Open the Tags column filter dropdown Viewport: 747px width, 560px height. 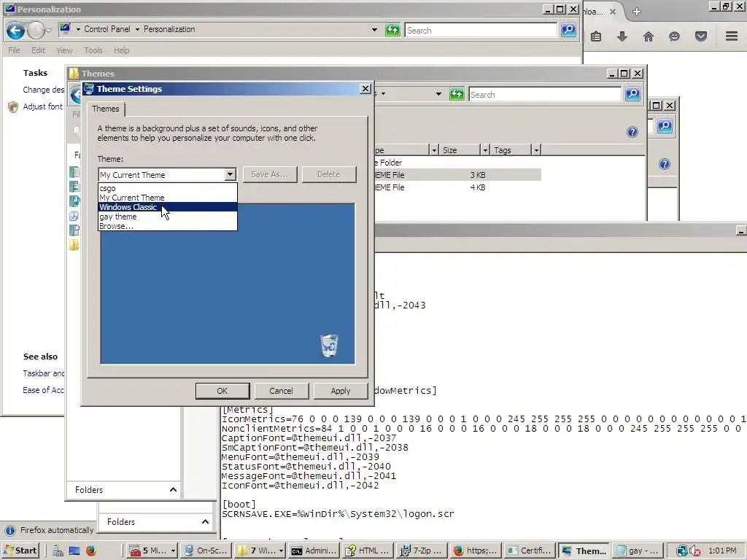point(536,150)
